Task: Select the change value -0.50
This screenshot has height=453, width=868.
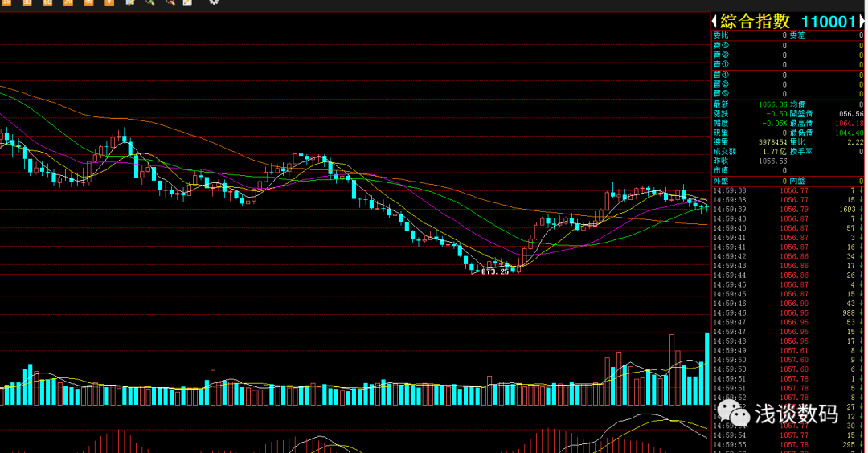Action: tap(776, 114)
